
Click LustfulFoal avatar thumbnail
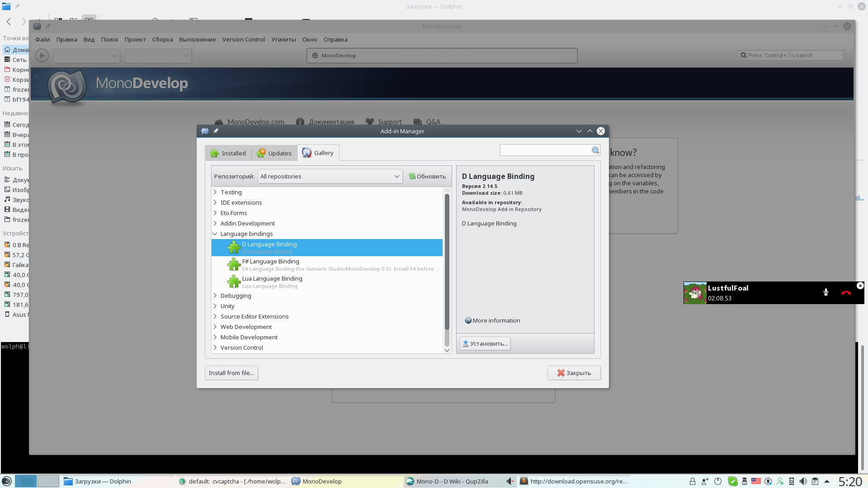pos(695,293)
